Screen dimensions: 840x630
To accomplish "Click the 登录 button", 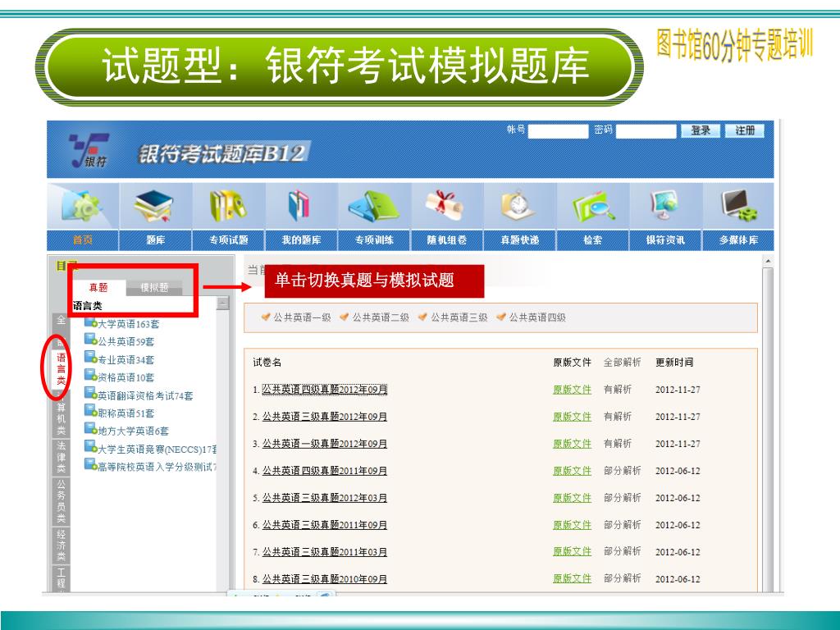I will click(701, 131).
